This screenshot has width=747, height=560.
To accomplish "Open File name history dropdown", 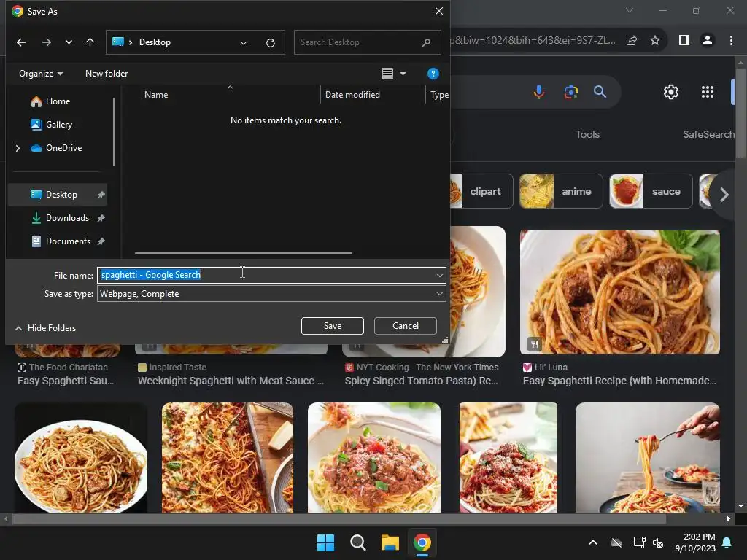I will [439, 275].
